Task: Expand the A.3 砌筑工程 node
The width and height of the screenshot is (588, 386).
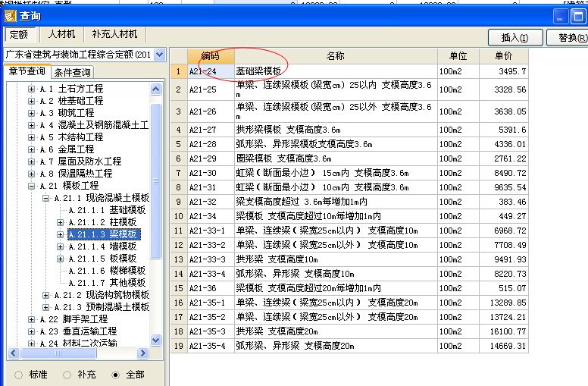Action: click(32, 113)
